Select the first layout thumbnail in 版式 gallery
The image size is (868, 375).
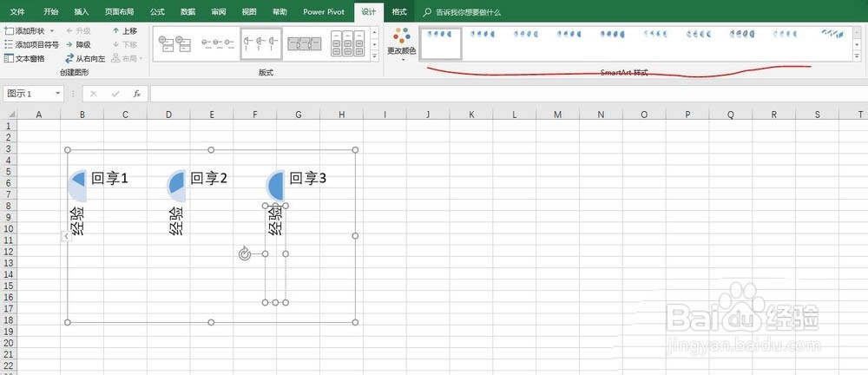point(174,43)
